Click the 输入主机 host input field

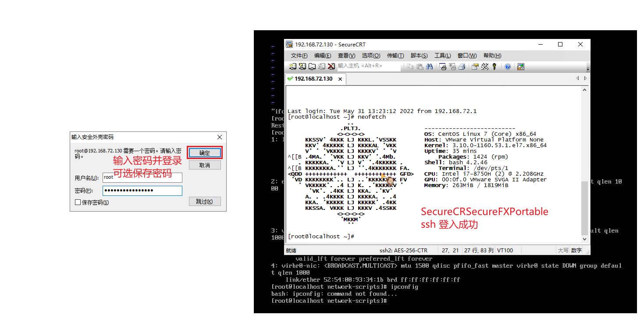368,66
